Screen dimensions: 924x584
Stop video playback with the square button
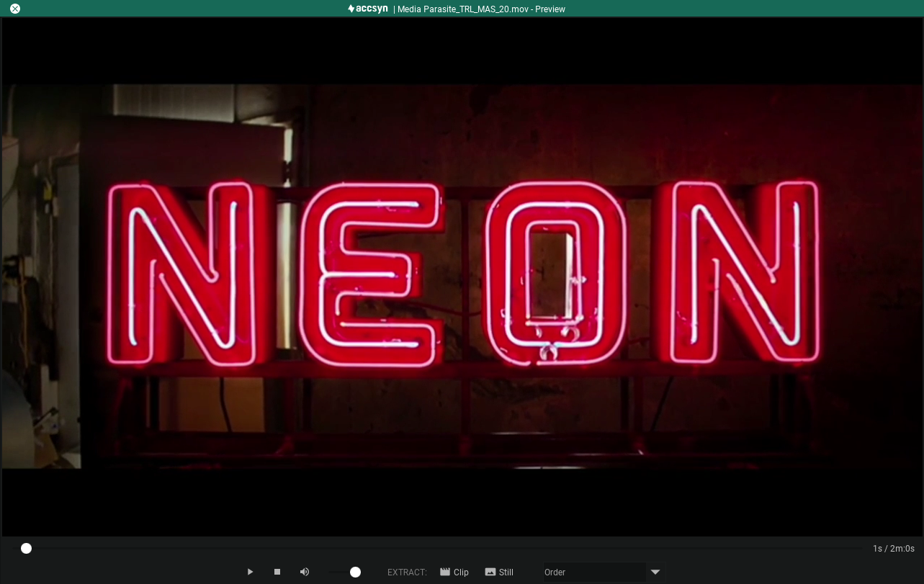pyautogui.click(x=277, y=572)
